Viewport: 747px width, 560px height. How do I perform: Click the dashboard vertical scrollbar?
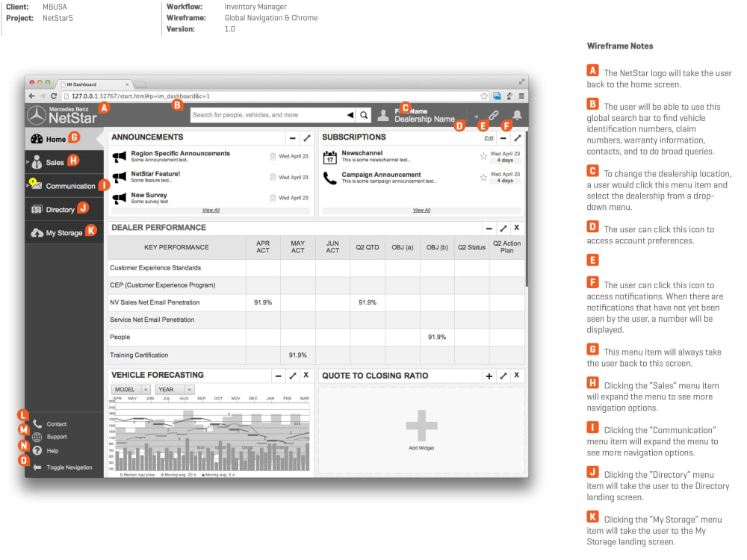coord(527,210)
